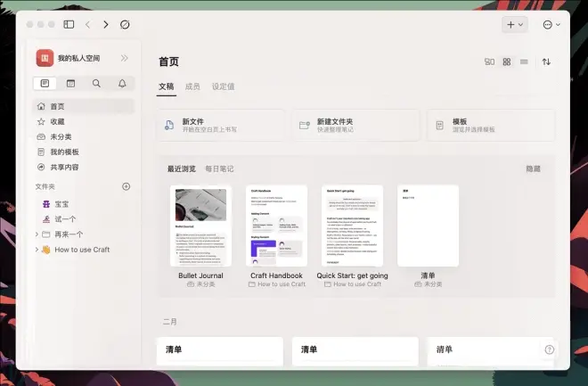Switch to the 成员 tab
The image size is (588, 386).
tap(192, 86)
